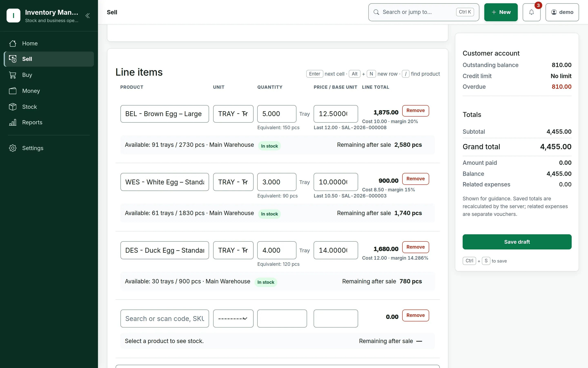Open unit dropdown in the empty row
This screenshot has width=588, height=368.
point(233,319)
